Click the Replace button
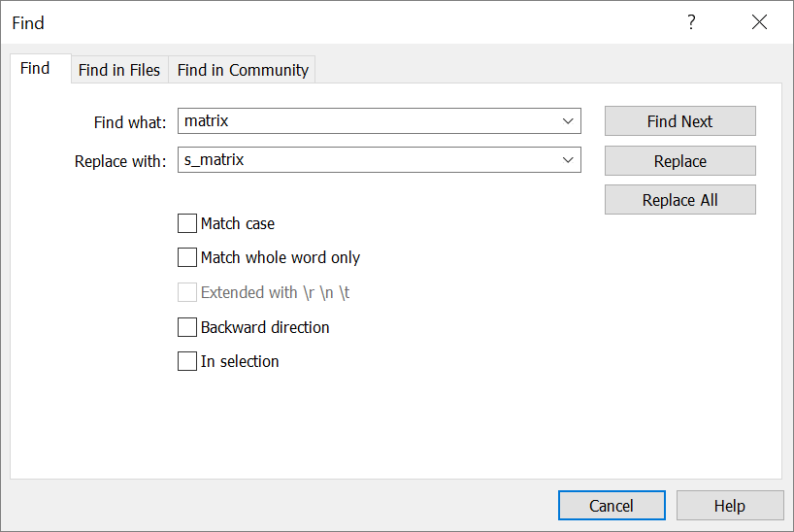The image size is (794, 532). point(679,161)
